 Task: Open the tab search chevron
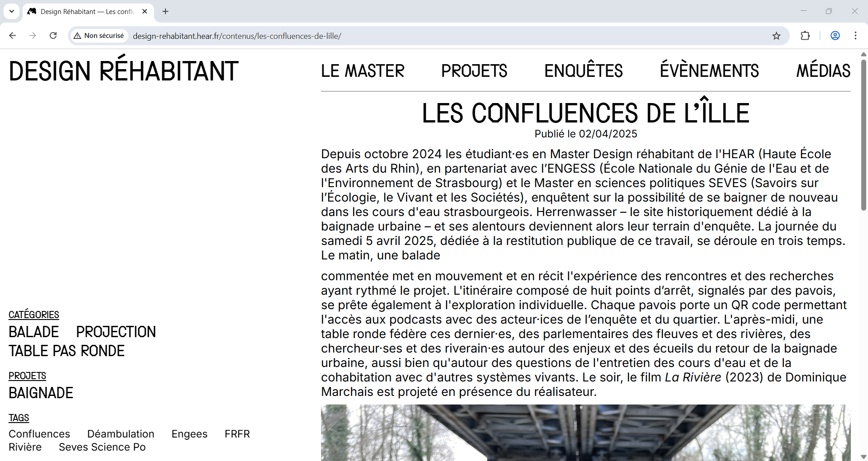11,11
